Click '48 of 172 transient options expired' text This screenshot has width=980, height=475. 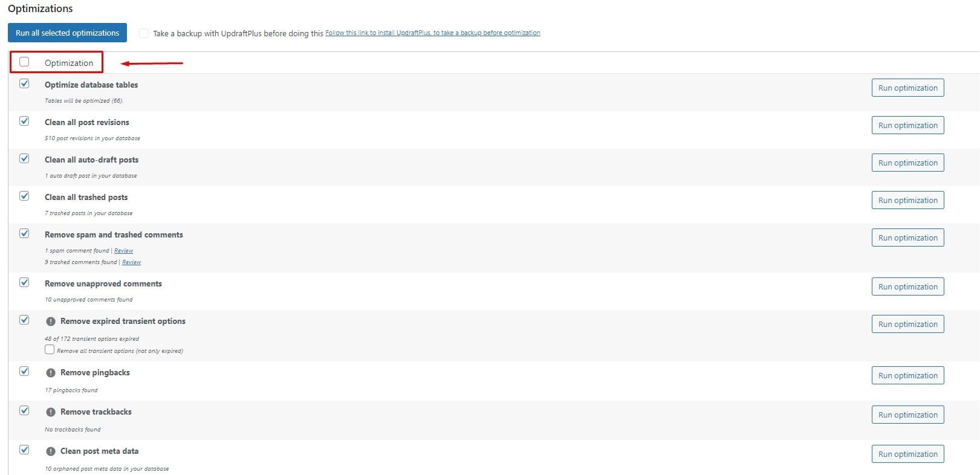tap(92, 339)
